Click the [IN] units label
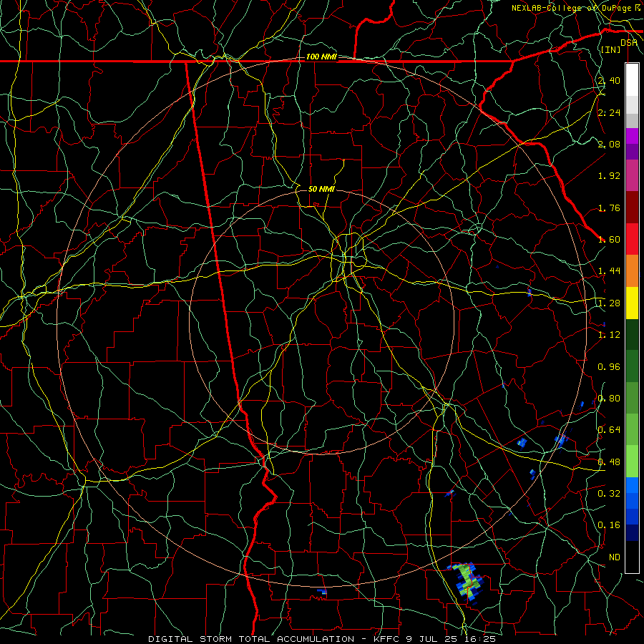 611,49
